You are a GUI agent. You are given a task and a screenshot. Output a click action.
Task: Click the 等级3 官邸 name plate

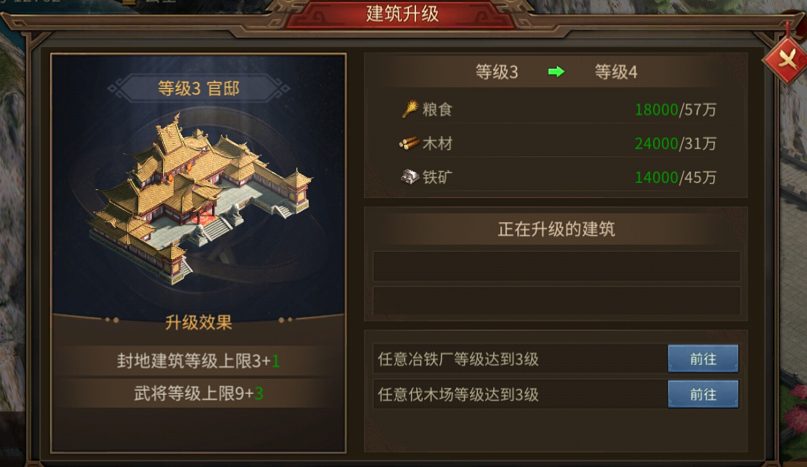click(x=199, y=89)
